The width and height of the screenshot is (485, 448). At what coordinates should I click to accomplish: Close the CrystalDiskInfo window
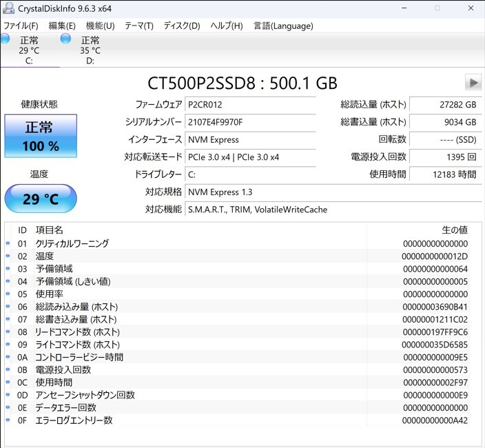[x=471, y=8]
